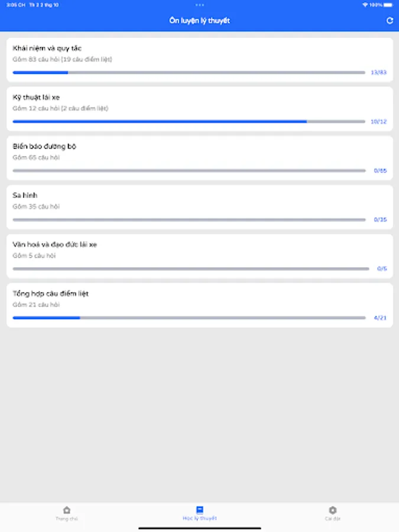
Task: Tap the 0/65 progress counter
Action: (x=380, y=170)
